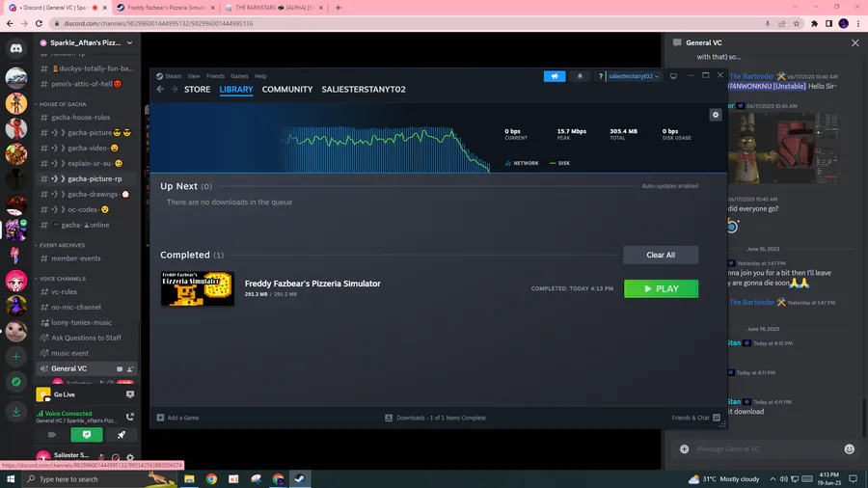Viewport: 868px width, 488px height.
Task: Open Steam download settings gear
Action: click(x=716, y=115)
